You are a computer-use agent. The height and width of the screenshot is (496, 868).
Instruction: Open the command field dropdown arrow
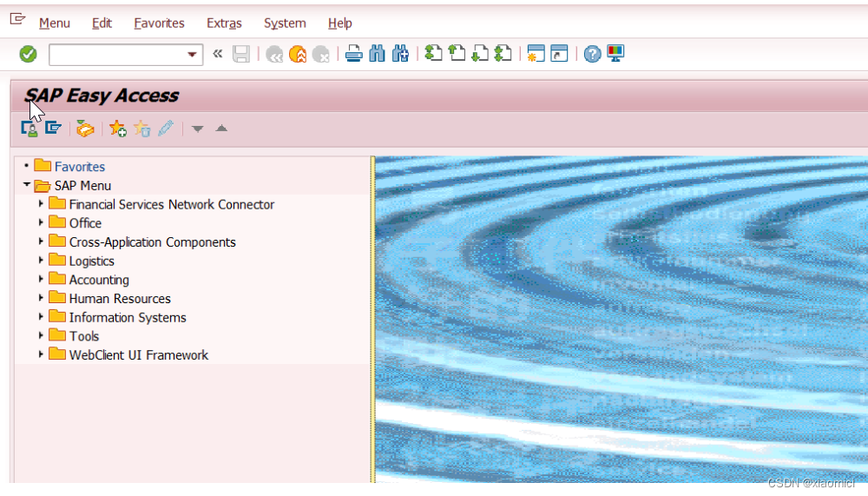(192, 55)
